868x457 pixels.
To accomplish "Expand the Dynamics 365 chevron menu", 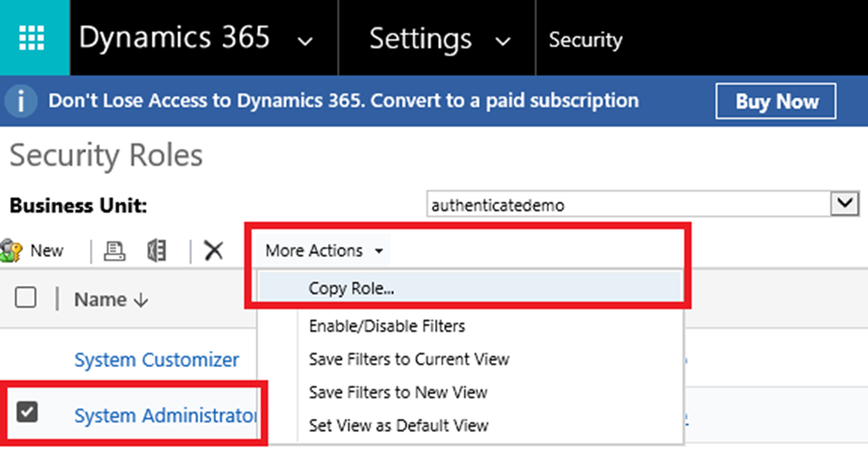I will coord(305,42).
